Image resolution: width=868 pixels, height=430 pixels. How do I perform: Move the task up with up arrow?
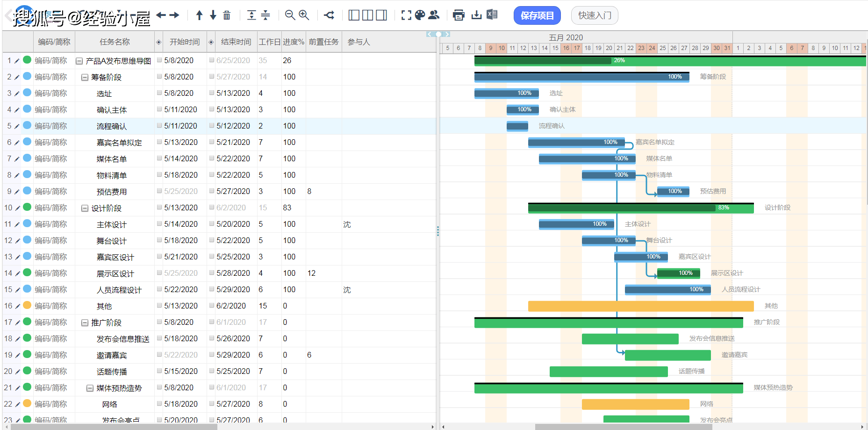click(x=199, y=15)
